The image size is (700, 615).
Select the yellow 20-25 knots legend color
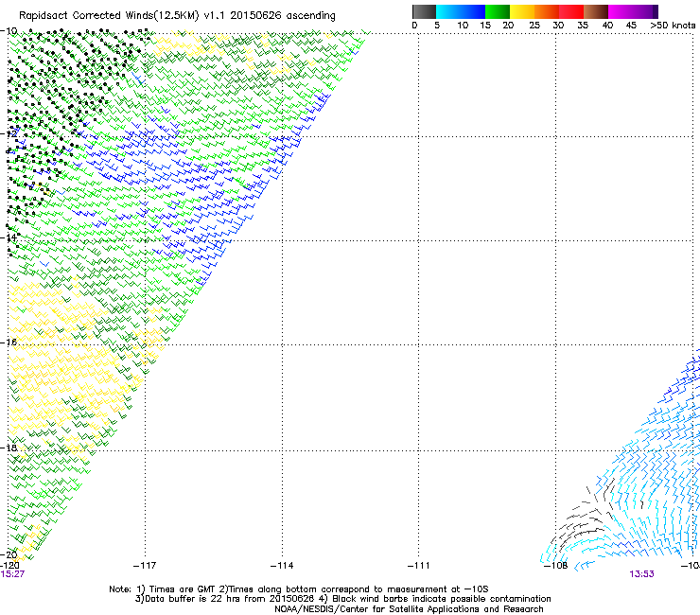(x=522, y=11)
